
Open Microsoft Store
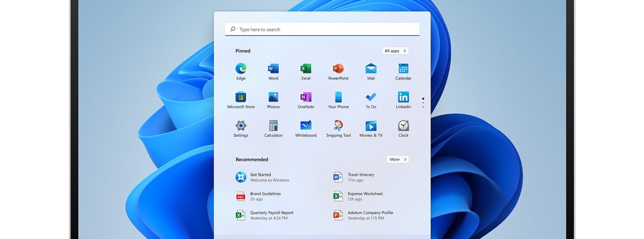(241, 100)
